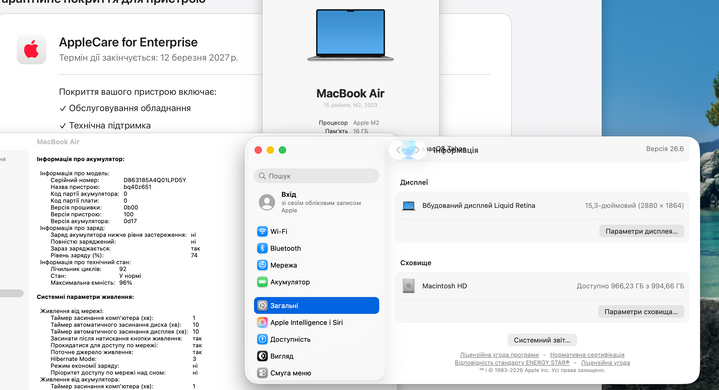The width and height of the screenshot is (719, 390).
Task: Go back with the left chevron
Action: click(x=398, y=150)
